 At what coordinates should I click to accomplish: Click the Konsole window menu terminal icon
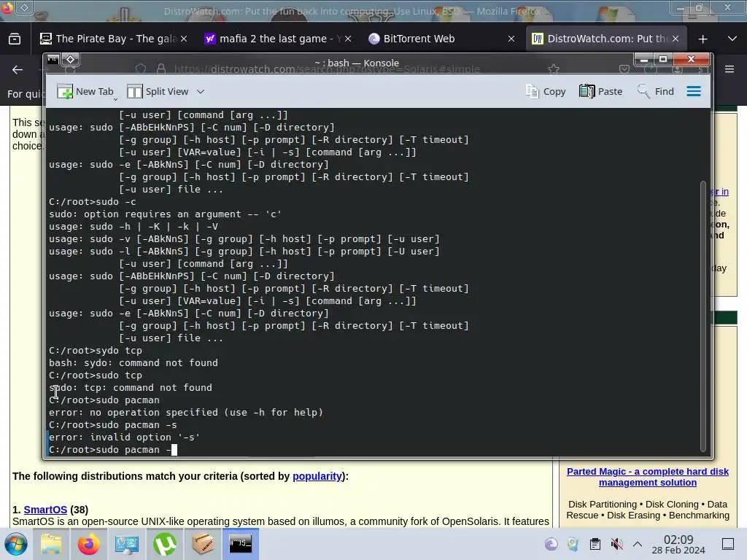coord(53,60)
